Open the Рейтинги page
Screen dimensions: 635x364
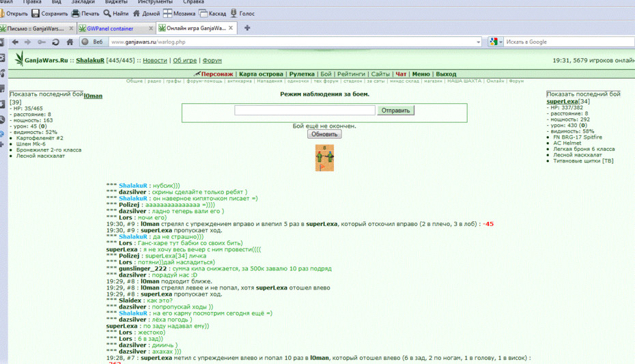click(x=351, y=74)
